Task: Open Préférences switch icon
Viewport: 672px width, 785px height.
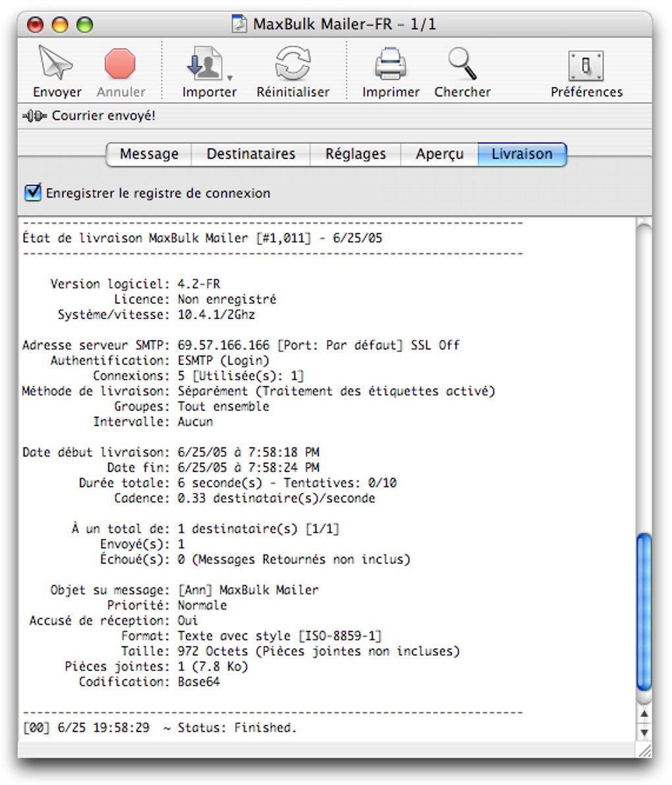Action: [586, 66]
